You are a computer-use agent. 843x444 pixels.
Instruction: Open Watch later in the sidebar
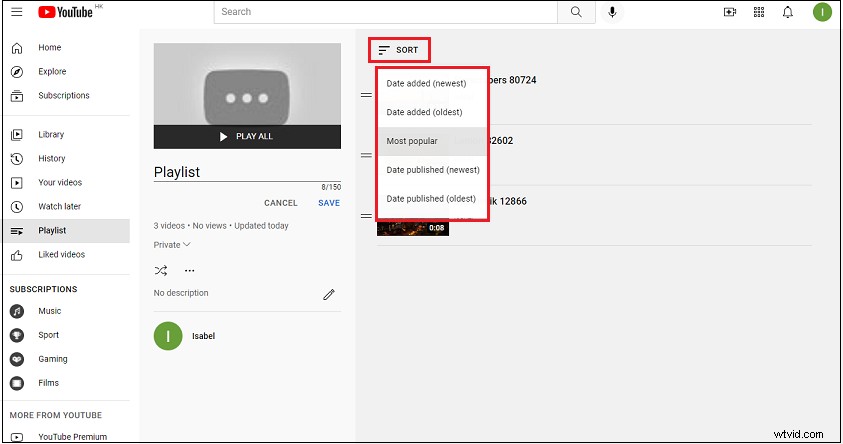click(59, 206)
